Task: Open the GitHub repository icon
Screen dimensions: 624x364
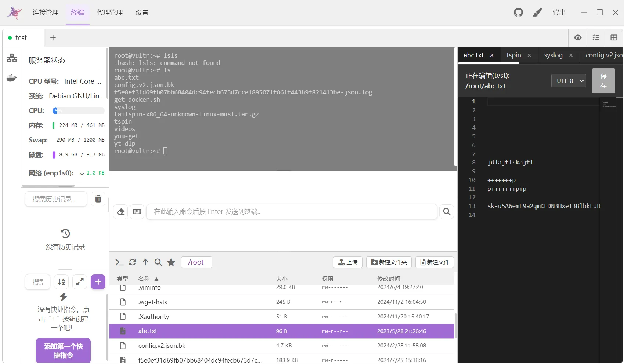Action: [518, 12]
